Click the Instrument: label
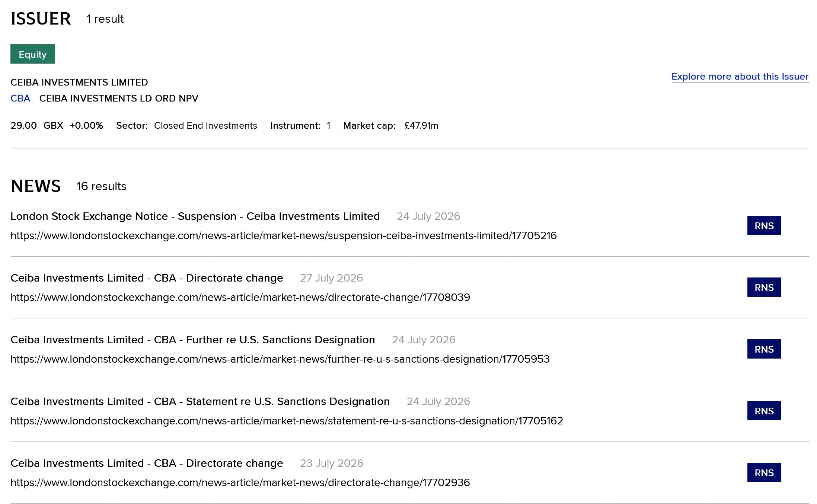The image size is (817, 504). 295,125
